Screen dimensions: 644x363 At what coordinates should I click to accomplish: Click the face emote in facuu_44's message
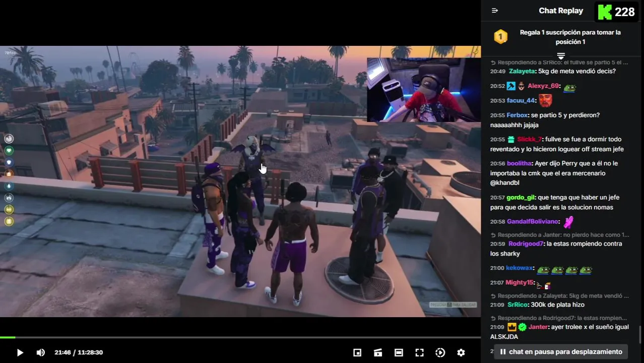(x=545, y=100)
